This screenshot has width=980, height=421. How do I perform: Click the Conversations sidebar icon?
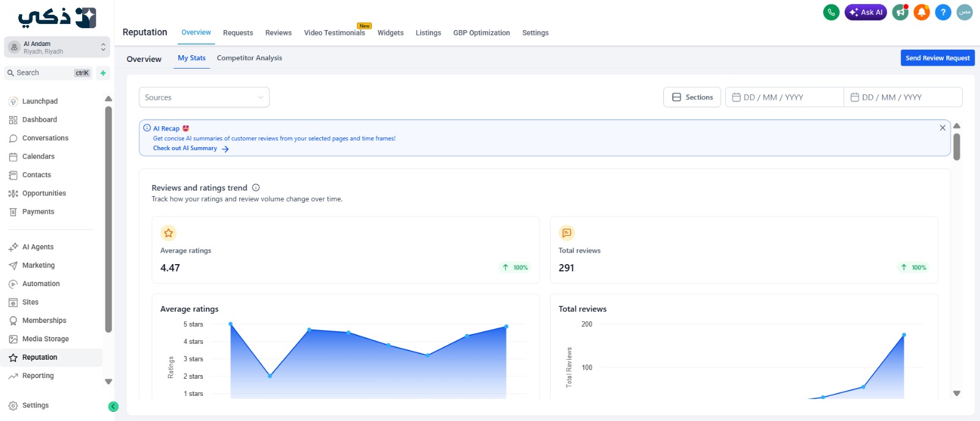coord(13,138)
